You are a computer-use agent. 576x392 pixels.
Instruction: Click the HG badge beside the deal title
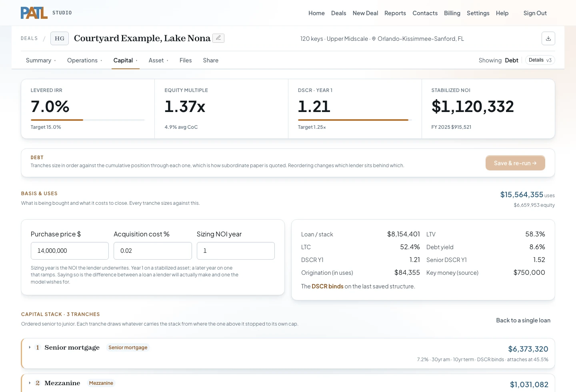click(x=60, y=38)
